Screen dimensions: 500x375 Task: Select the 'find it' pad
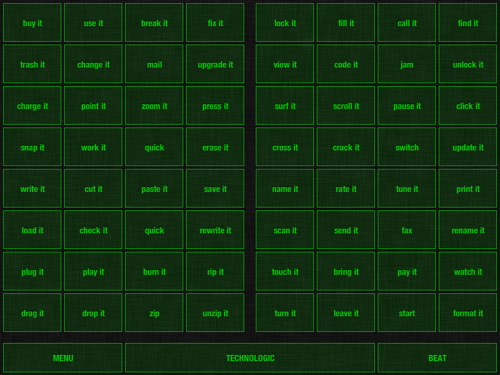(x=468, y=23)
